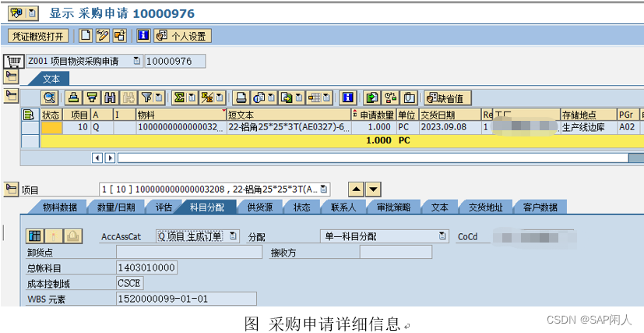The image size is (644, 333).
Task: Click the Export icon in grid toolbar
Action: pyautogui.click(x=287, y=97)
